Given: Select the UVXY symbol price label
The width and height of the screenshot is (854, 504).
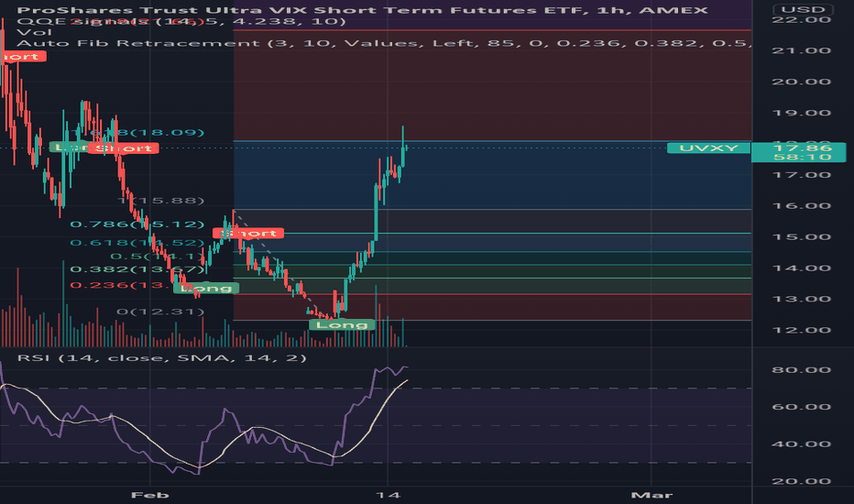Looking at the screenshot, I should tap(708, 148).
